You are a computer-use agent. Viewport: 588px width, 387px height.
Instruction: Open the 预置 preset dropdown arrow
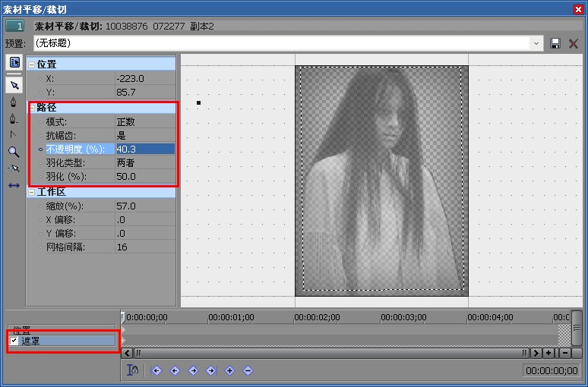(536, 43)
